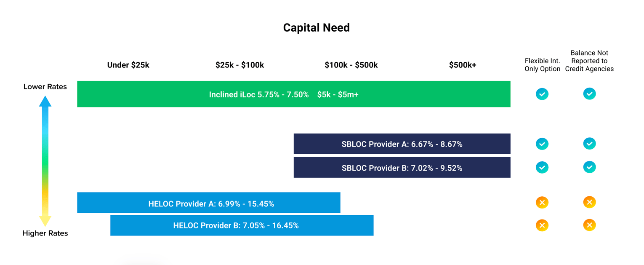The height and width of the screenshot is (265, 644).
Task: Click HELOC Provider B's Balance Not Reported X icon
Action: [x=589, y=225]
